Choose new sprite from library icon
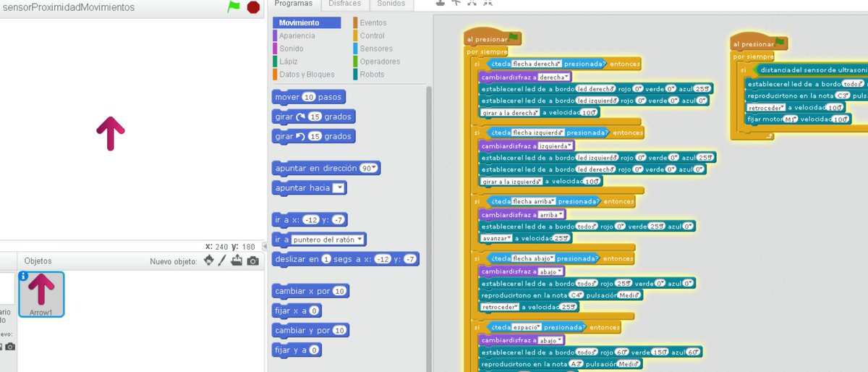The height and width of the screenshot is (372, 868). 210,261
